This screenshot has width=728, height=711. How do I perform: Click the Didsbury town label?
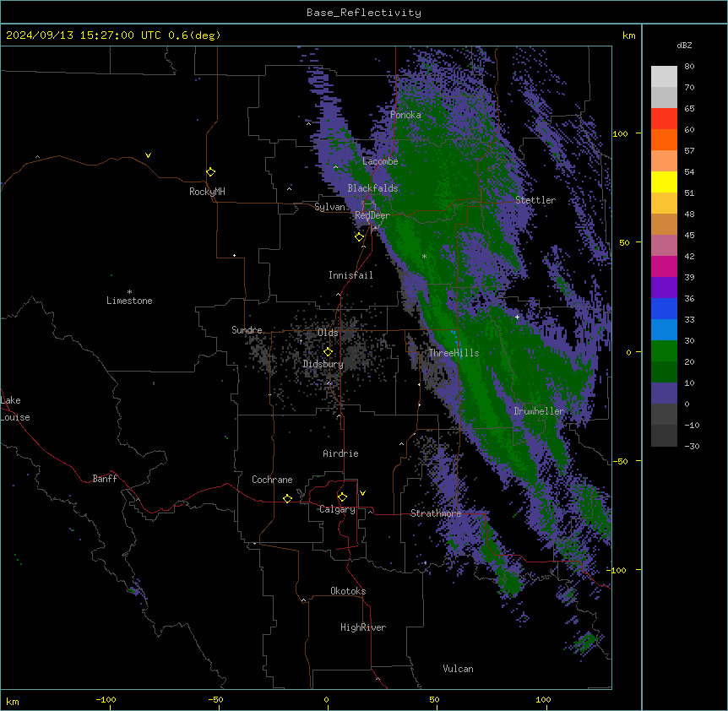pyautogui.click(x=323, y=364)
